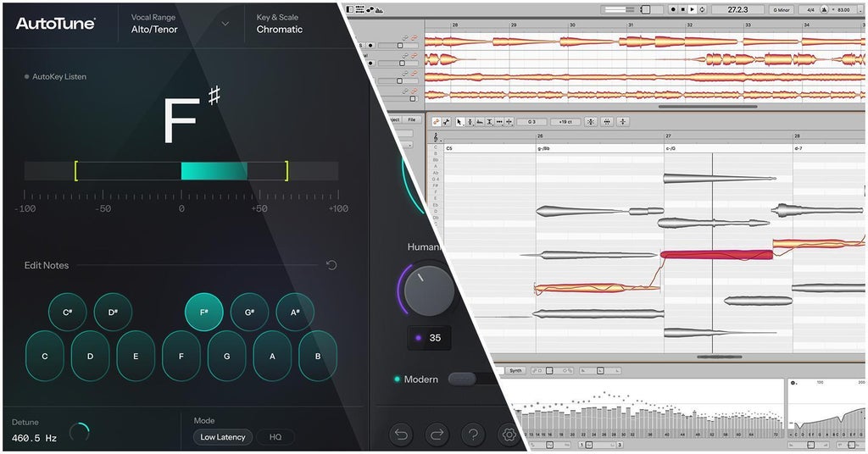The width and height of the screenshot is (868, 454).
Task: Show Melodyne note blobs view icon
Action: coord(370,9)
